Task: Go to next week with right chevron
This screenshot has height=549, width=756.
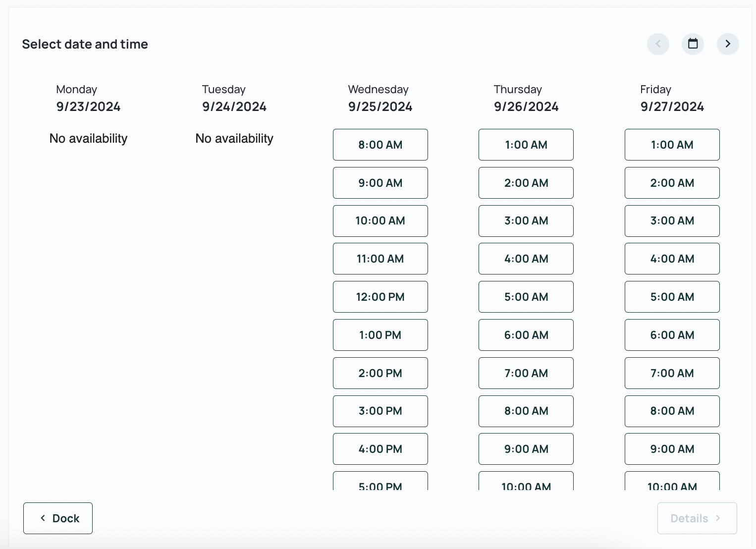Action: [727, 44]
